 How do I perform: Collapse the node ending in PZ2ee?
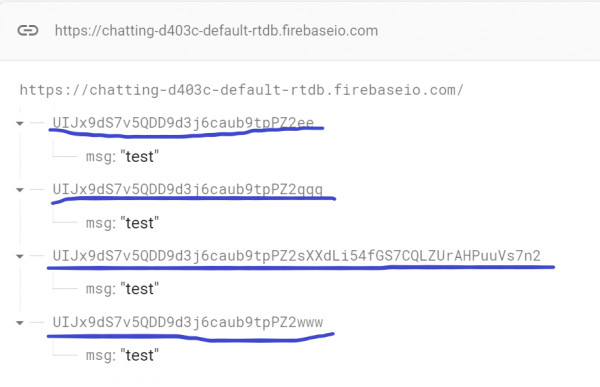point(20,123)
